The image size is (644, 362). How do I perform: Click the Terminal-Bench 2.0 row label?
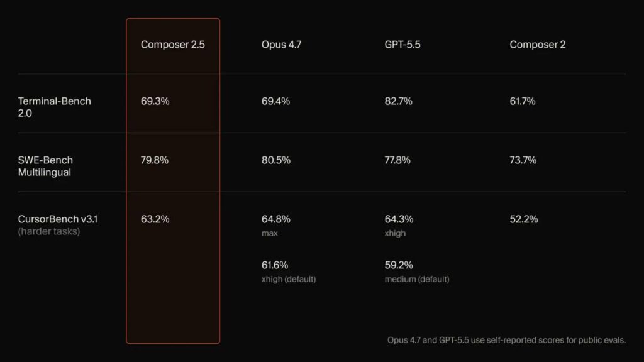[54, 107]
